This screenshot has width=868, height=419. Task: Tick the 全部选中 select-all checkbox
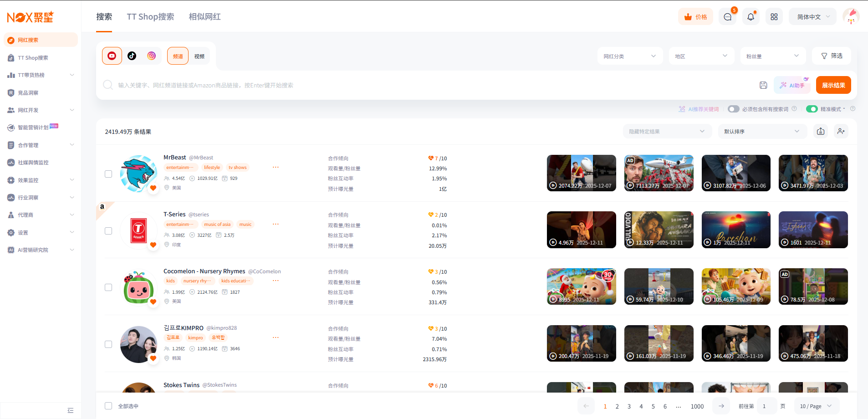point(108,406)
